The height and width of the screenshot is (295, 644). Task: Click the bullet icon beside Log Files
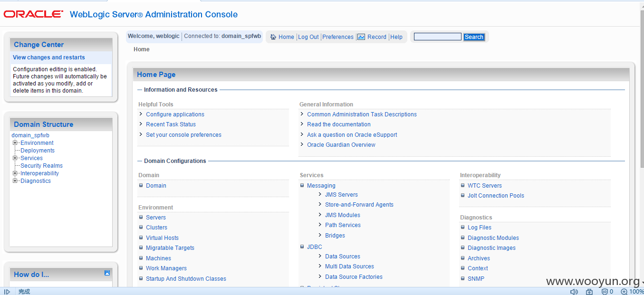[463, 227]
